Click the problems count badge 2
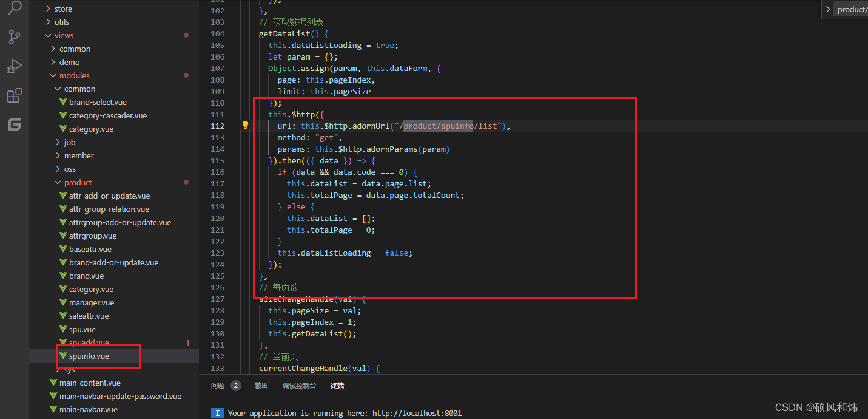 236,386
